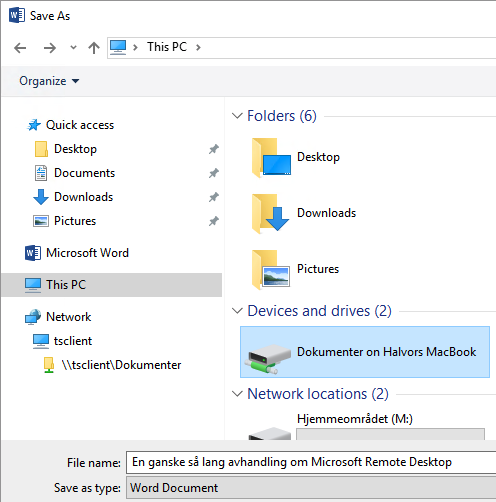Open the Organize menu

[49, 81]
